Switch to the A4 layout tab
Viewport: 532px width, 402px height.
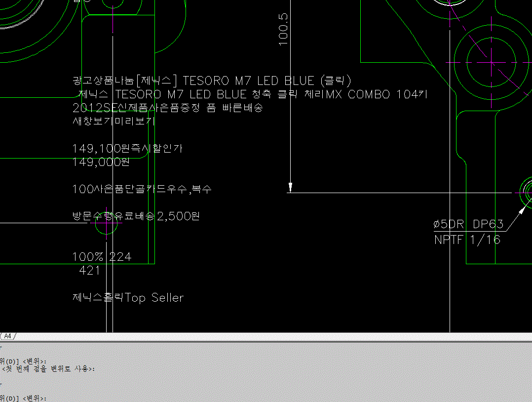coord(7,336)
